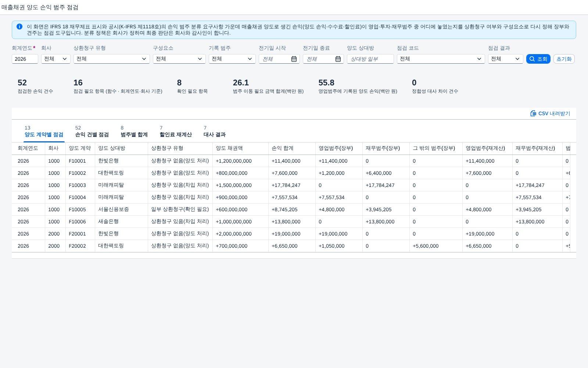The width and height of the screenshot is (588, 368).
Task: Click the F10003 contract cell
Action: (80, 185)
